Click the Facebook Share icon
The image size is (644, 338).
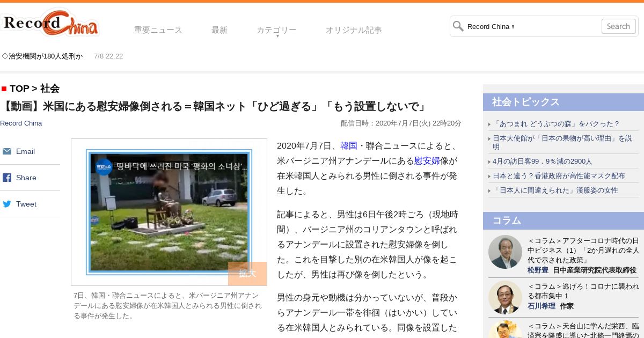click(7, 178)
